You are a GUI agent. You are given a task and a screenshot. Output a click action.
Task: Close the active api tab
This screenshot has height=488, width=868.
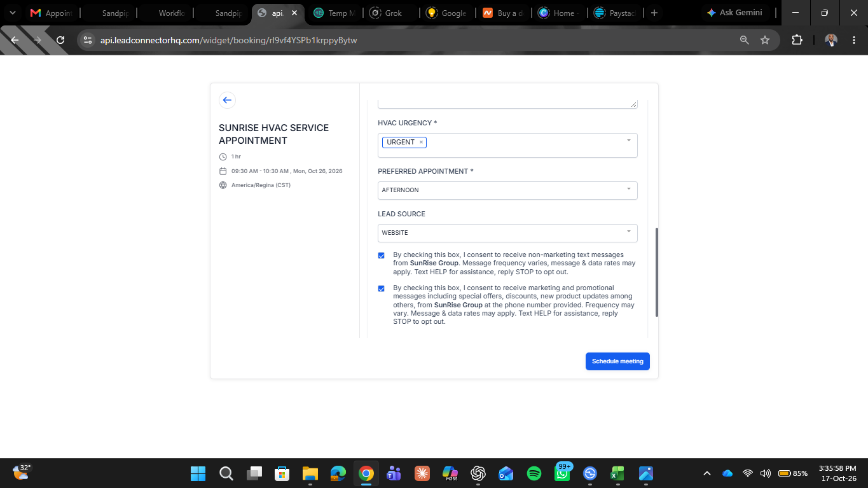[294, 13]
